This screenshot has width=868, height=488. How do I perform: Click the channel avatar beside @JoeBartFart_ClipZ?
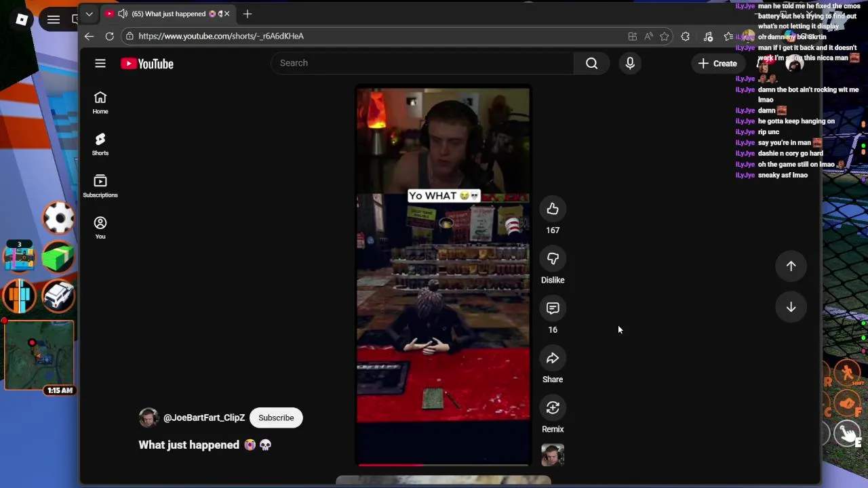(149, 418)
